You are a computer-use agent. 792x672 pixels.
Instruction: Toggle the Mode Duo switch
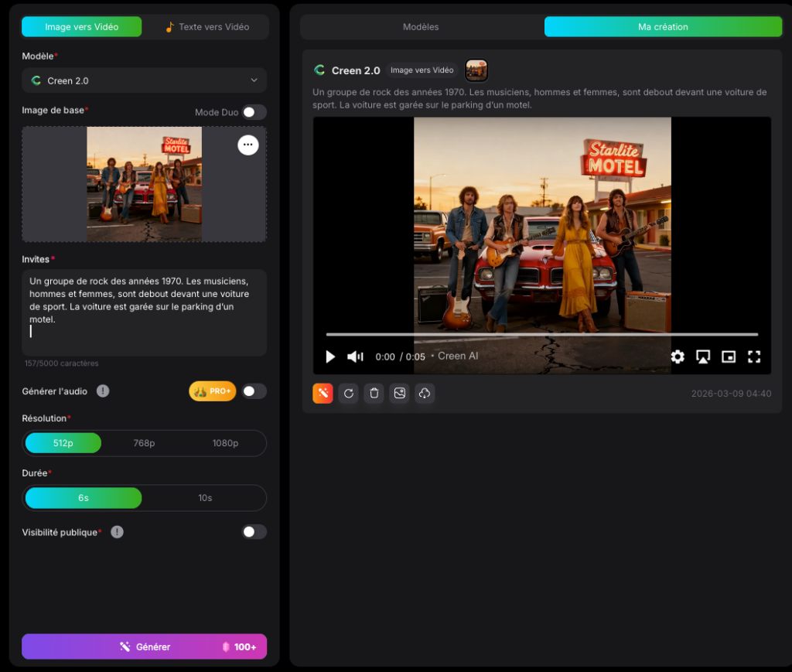254,112
